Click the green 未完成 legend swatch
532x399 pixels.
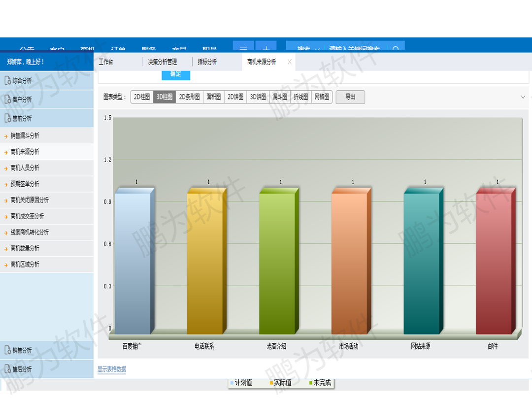[311, 383]
